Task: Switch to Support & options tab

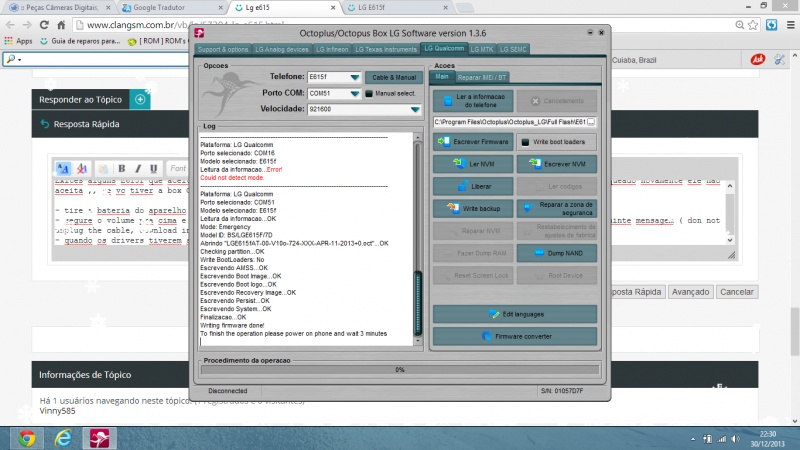Action: tap(223, 49)
